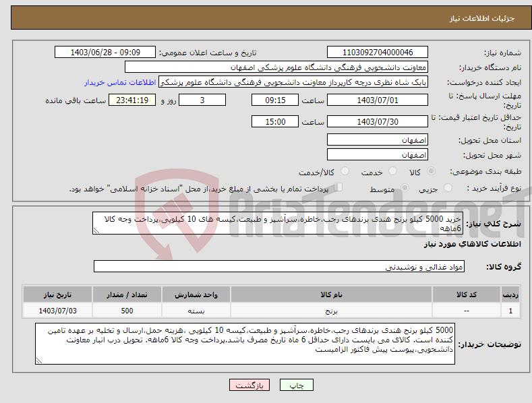The image size is (532, 403).
Task: Click the تاریخ نیاز column header
Action: pos(58,294)
